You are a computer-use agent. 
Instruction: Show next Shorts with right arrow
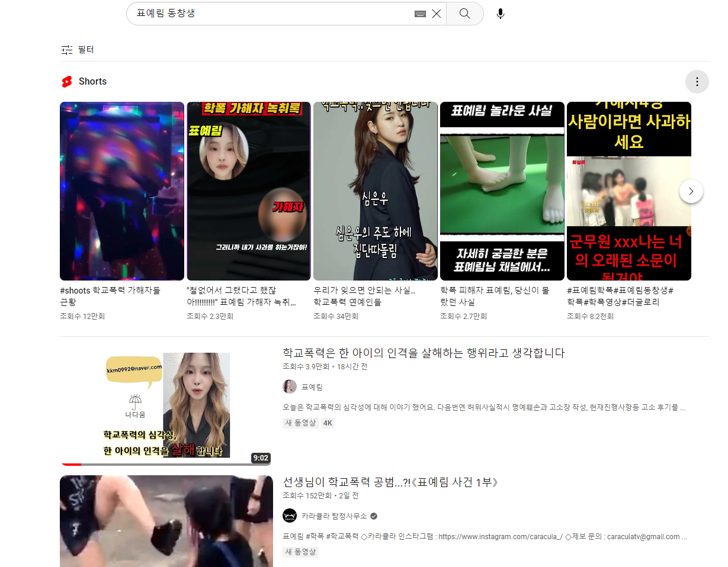tap(691, 191)
